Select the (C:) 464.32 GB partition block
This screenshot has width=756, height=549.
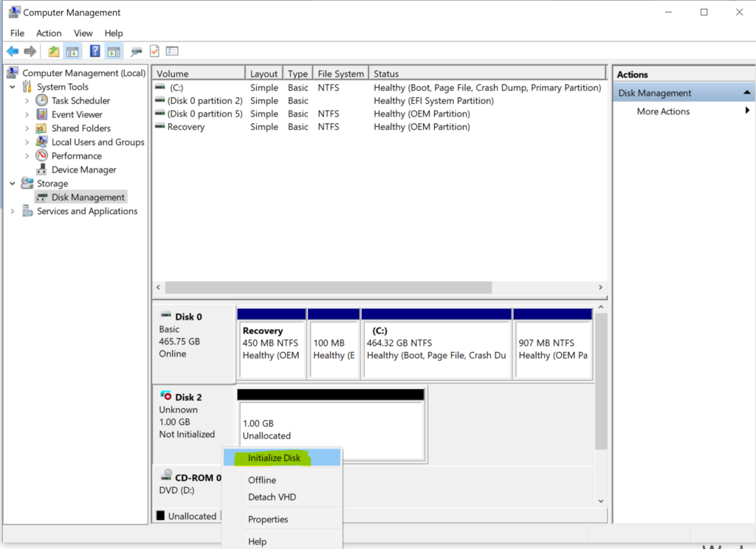[x=436, y=343]
